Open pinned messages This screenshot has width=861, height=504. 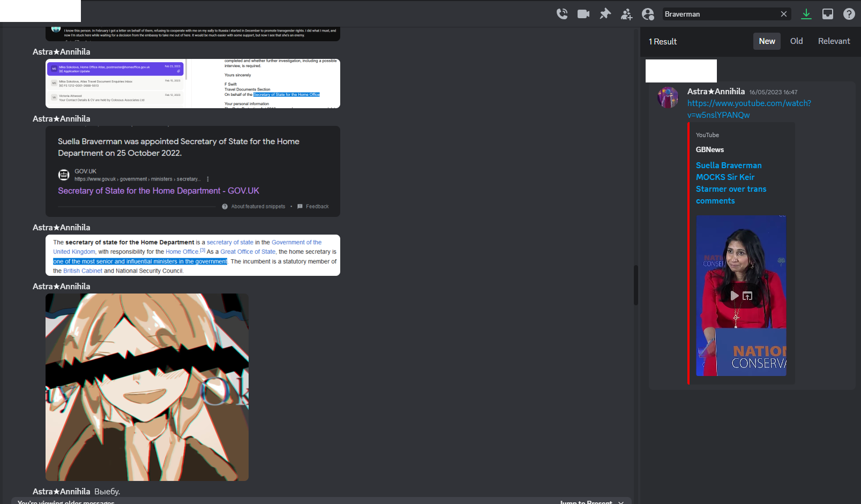click(605, 14)
